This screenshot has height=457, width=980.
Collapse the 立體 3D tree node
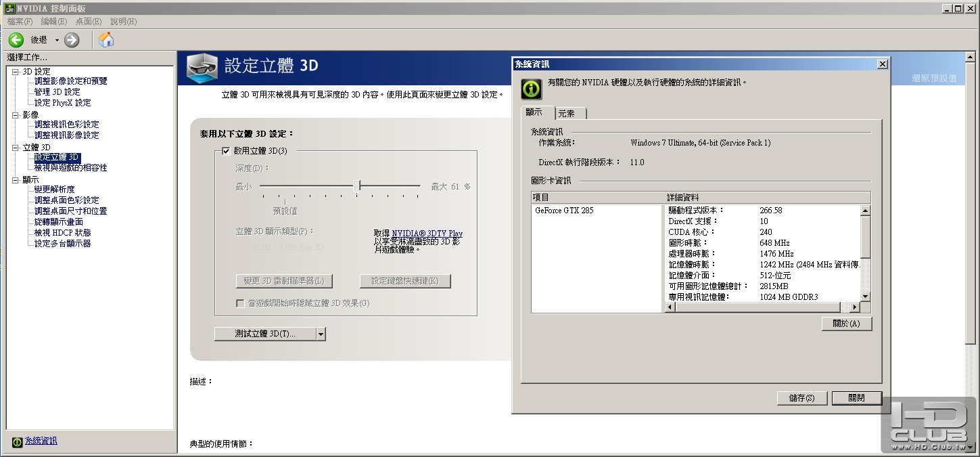click(16, 148)
